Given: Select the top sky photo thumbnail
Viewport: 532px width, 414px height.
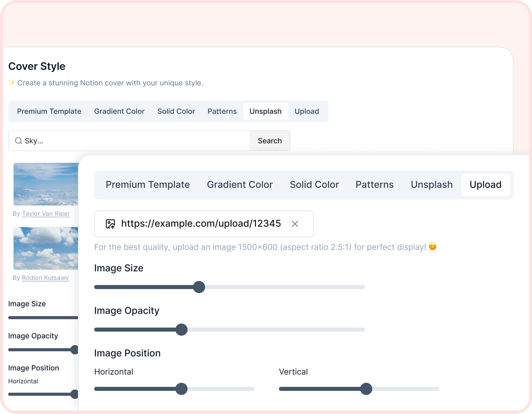Looking at the screenshot, I should 46,184.
